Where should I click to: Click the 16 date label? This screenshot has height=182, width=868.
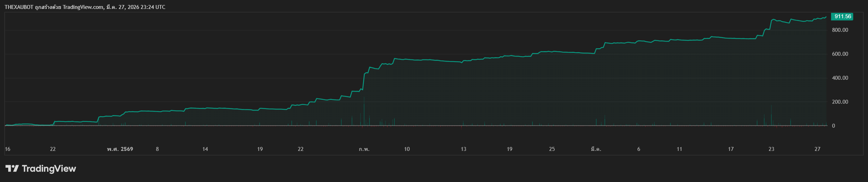pyautogui.click(x=7, y=149)
